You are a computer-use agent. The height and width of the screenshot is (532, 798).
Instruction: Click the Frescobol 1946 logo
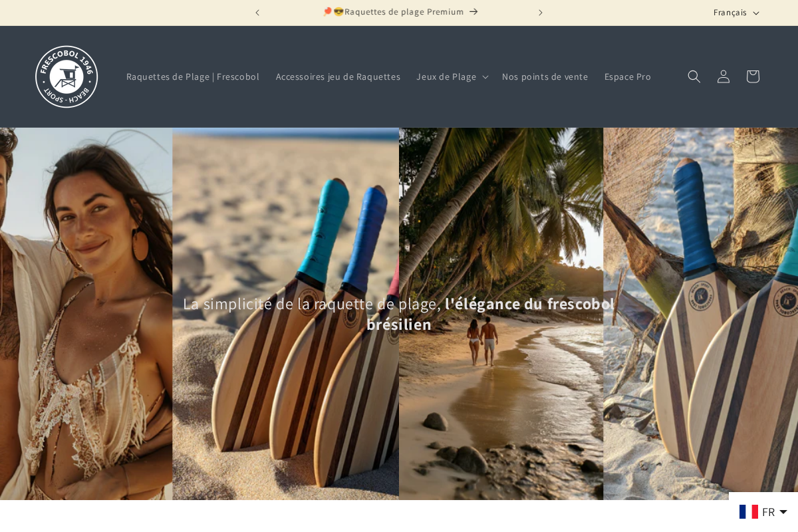coord(66,76)
